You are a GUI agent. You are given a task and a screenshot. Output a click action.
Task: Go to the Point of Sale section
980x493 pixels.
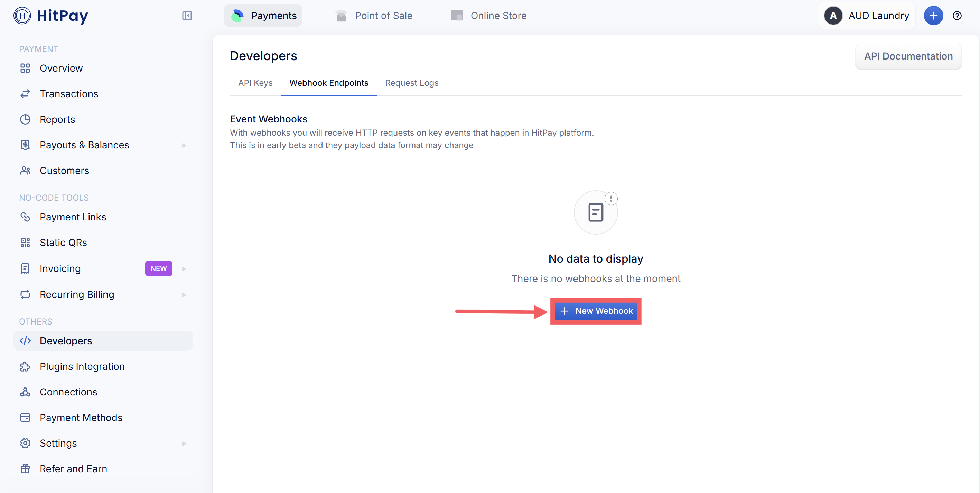(x=374, y=16)
